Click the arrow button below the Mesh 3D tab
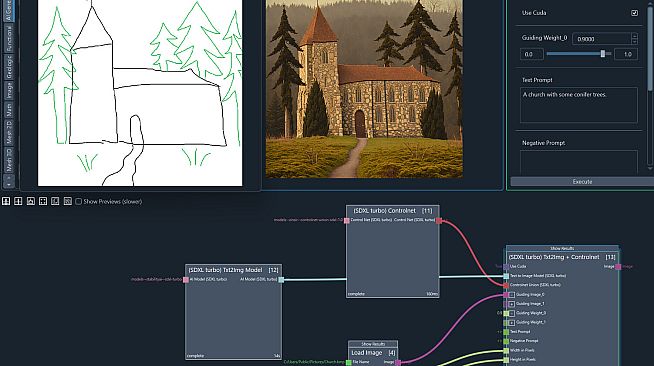 (x=8, y=180)
